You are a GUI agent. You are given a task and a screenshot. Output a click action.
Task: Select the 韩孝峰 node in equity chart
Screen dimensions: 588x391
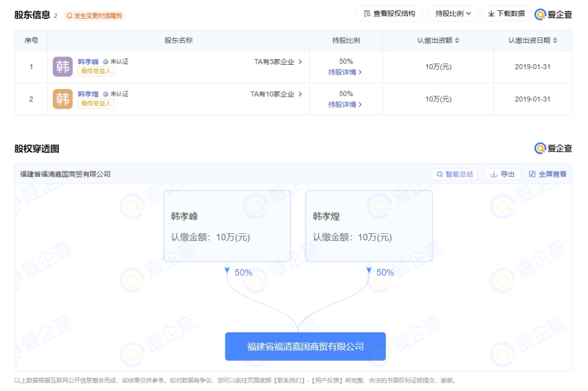227,226
